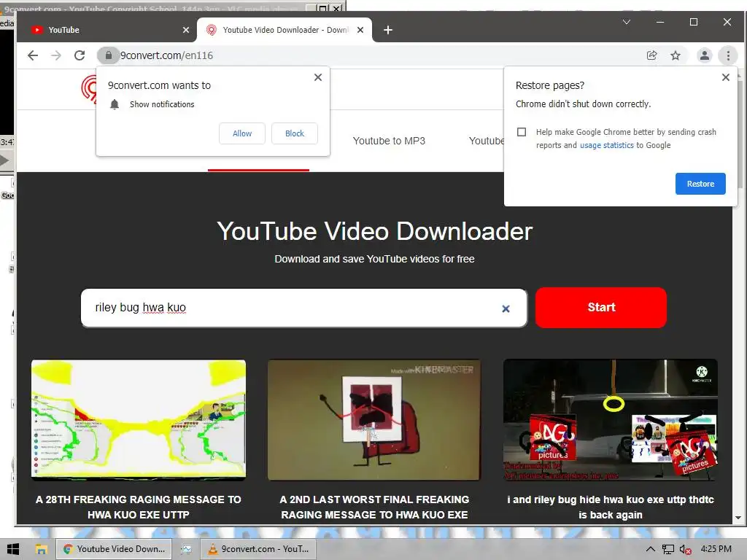Select the Youtube Video Downloader tab
Viewport: 747px width, 560px height.
285,30
